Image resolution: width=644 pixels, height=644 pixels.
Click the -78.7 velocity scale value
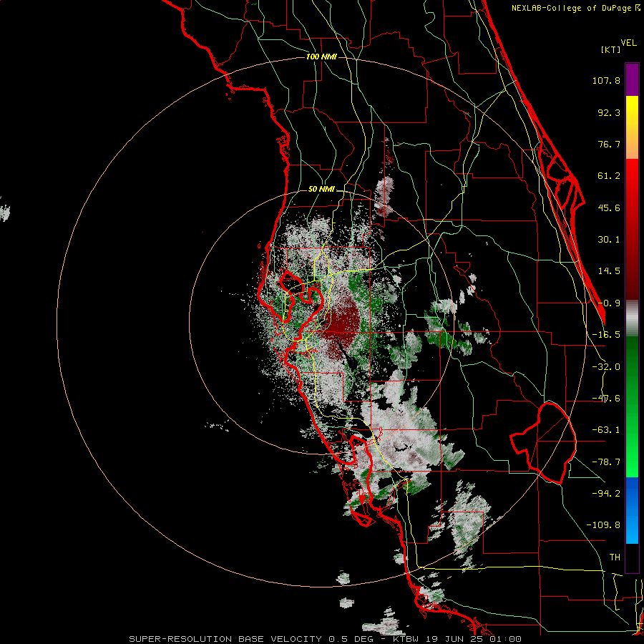pos(606,462)
